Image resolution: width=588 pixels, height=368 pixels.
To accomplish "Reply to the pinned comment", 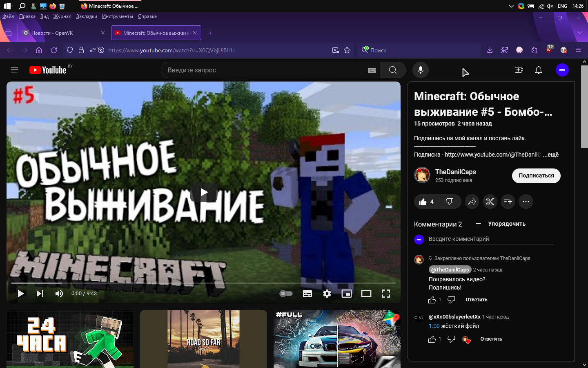I will pyautogui.click(x=477, y=300).
